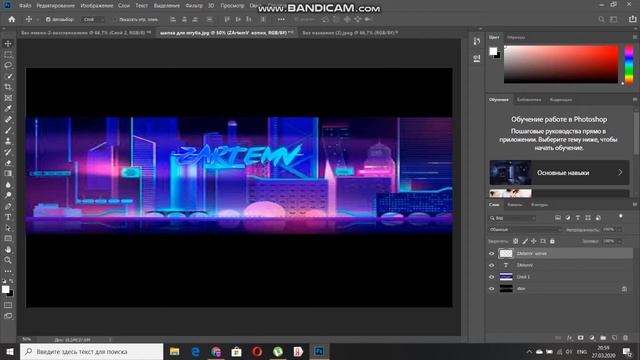
Task: Select the History Brush tool
Action: pyautogui.click(x=8, y=152)
